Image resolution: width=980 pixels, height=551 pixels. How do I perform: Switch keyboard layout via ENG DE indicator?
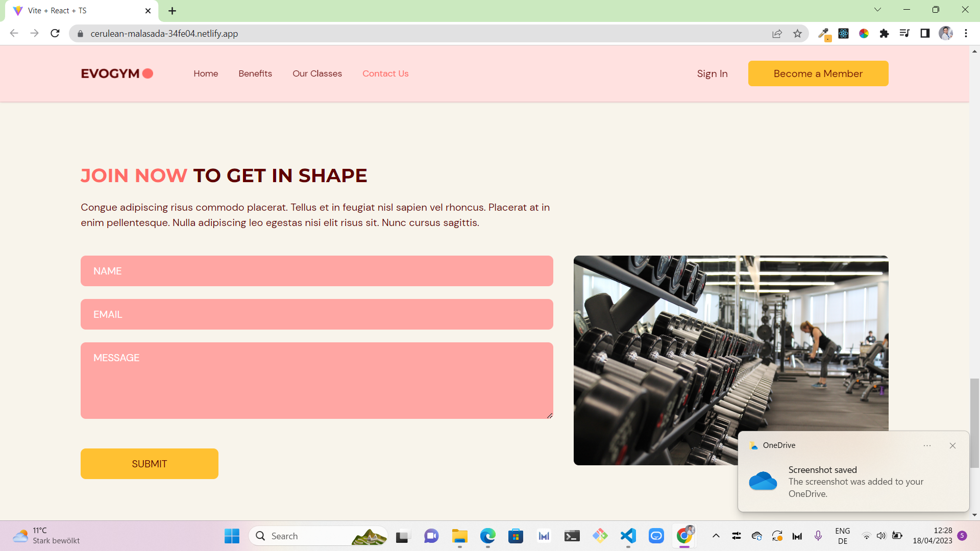point(842,536)
